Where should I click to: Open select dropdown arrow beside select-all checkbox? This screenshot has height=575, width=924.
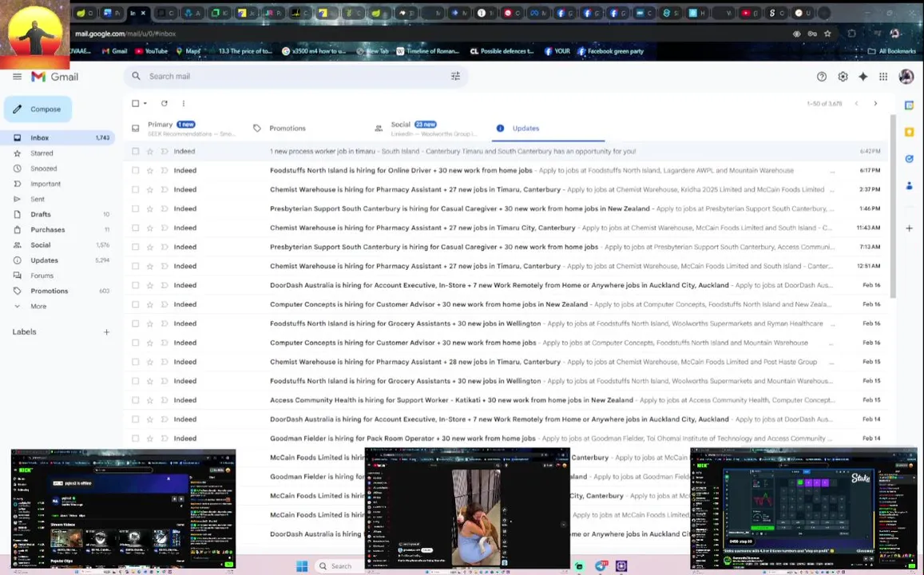[145, 104]
